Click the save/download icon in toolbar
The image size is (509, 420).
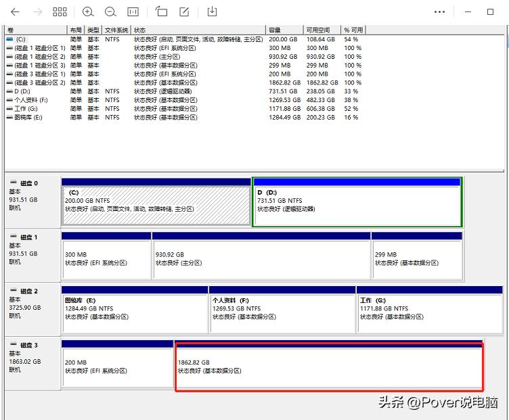click(x=213, y=11)
